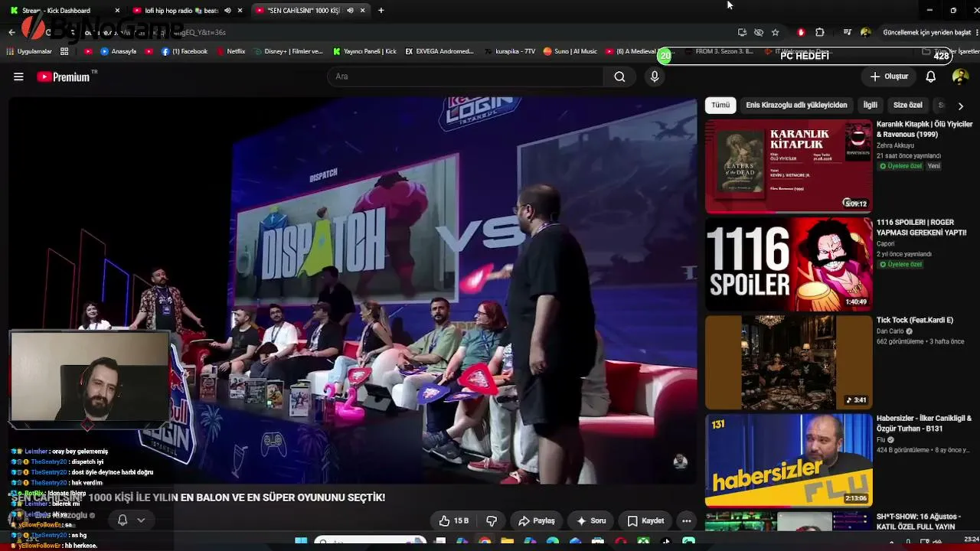Image resolution: width=980 pixels, height=551 pixels.
Task: Open the Karanlık Kitaplık video thumbnail
Action: [x=789, y=166]
